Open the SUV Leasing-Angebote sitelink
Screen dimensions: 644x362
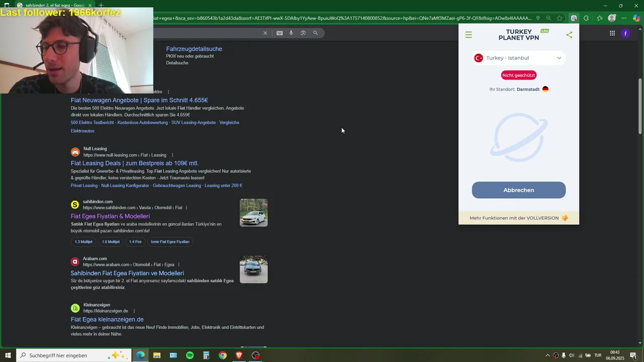193,123
